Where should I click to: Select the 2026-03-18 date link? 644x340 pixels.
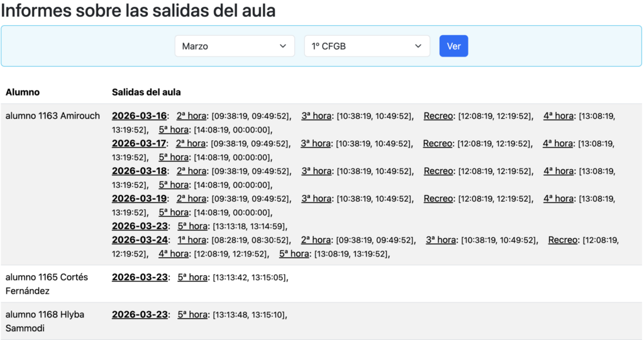(139, 171)
